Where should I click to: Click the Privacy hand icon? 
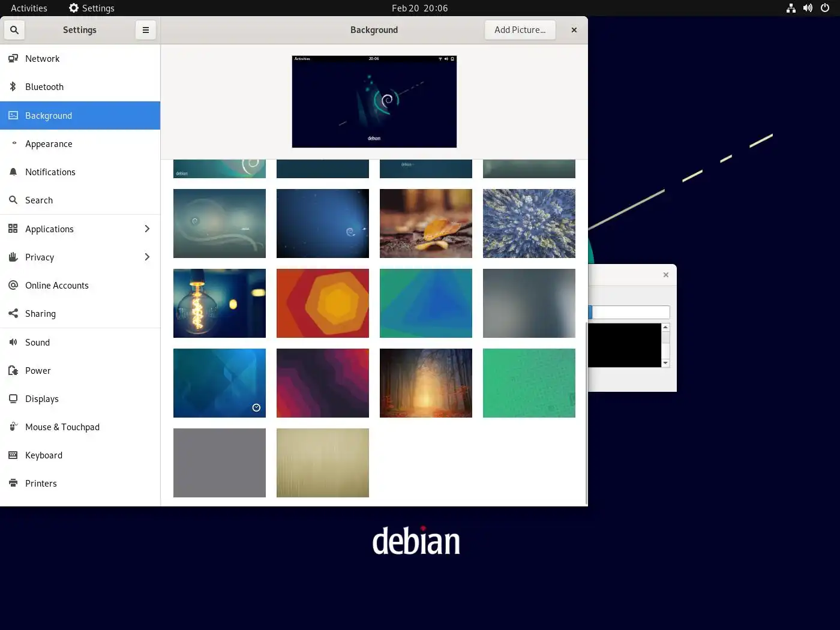coord(13,257)
